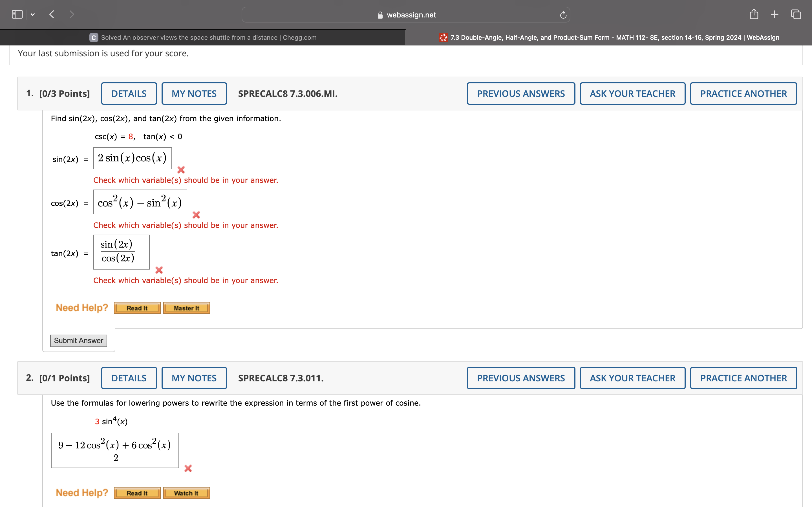Click the webassign.net address bar
Image resolution: width=812 pixels, height=507 pixels.
point(406,15)
